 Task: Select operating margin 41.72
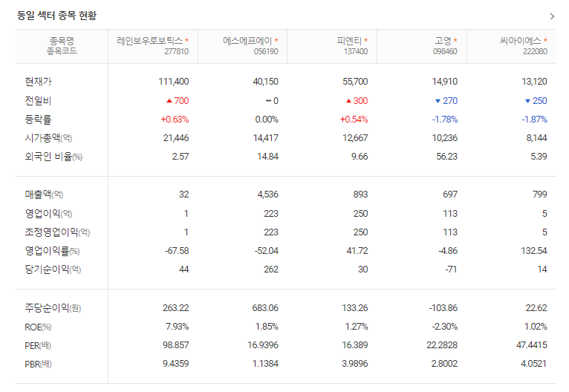pos(357,251)
